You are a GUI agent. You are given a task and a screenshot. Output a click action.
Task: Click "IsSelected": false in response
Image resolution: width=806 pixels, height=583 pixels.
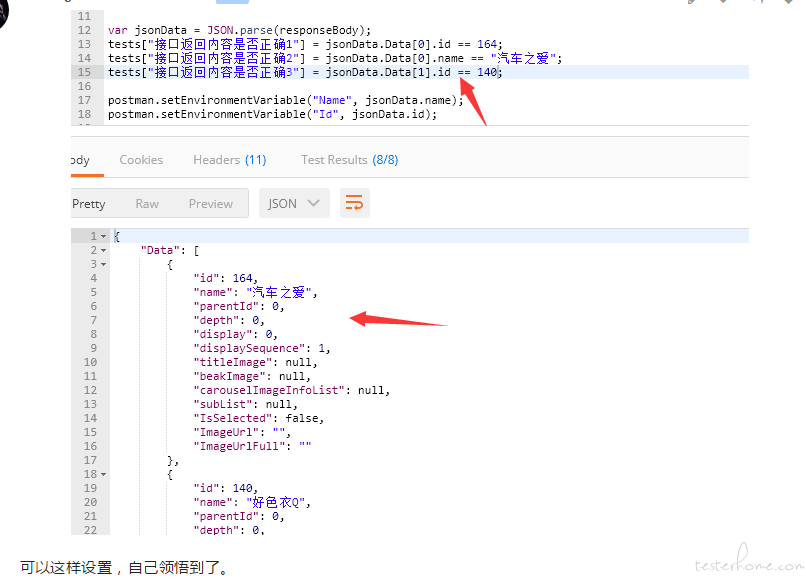pos(259,418)
